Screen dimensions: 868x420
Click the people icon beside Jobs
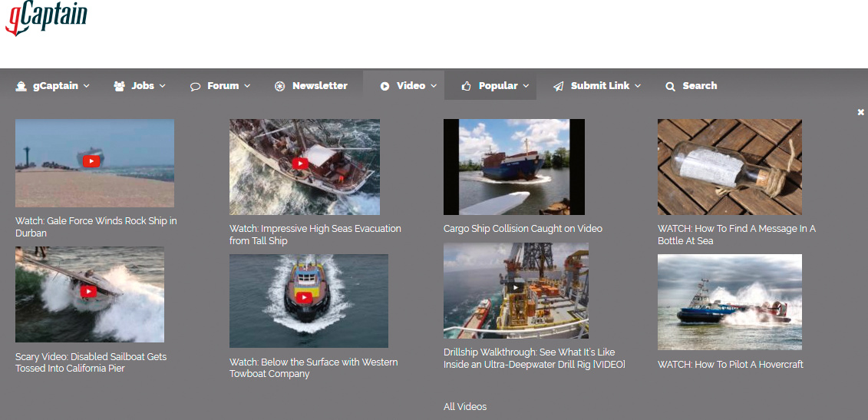click(x=119, y=86)
